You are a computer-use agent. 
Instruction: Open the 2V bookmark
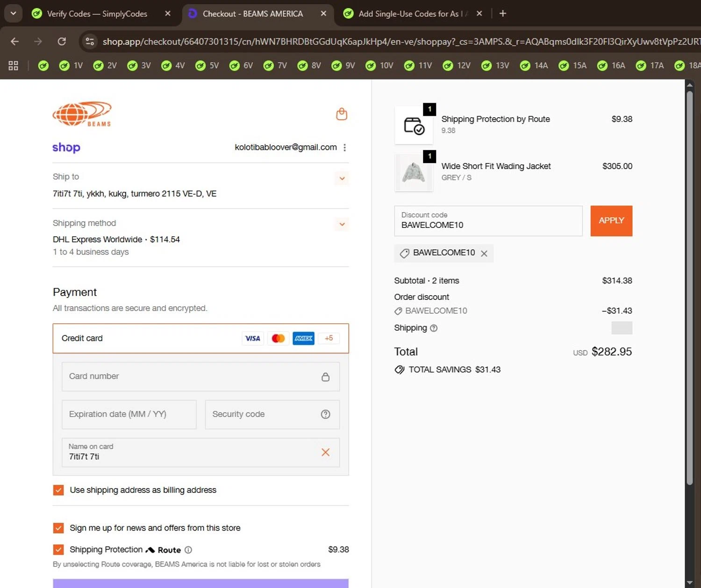[105, 65]
